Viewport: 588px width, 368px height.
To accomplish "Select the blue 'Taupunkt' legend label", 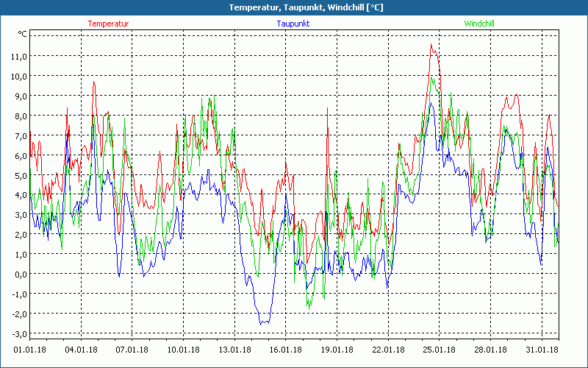I will click(x=293, y=24).
